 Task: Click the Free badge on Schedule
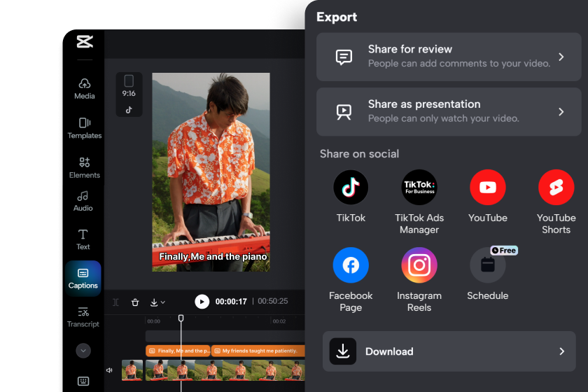pos(504,250)
